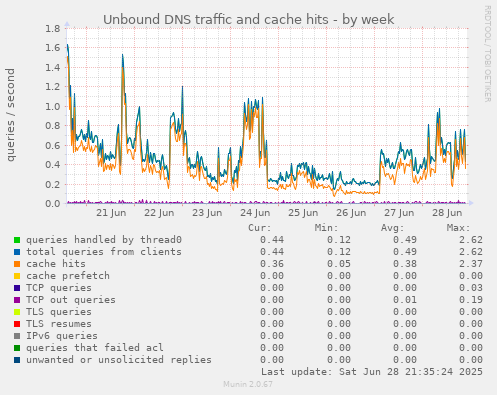
Task: Click the blue swatch for total queries from clients
Action: pyautogui.click(x=17, y=252)
